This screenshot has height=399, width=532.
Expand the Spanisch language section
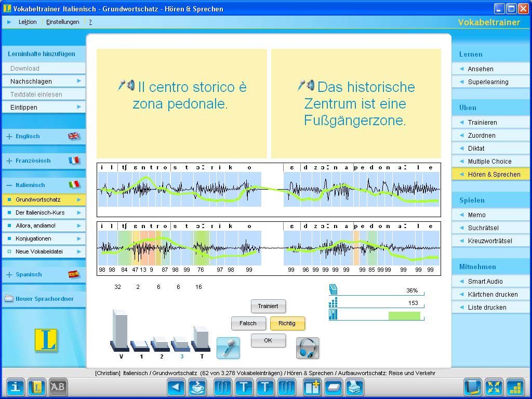[x=9, y=274]
